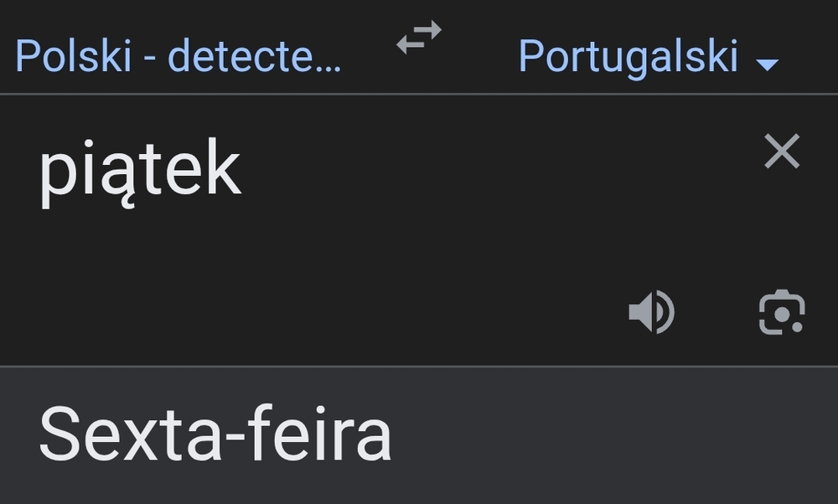Select the Sexta-feira translation result
838x504 pixels.
(215, 435)
